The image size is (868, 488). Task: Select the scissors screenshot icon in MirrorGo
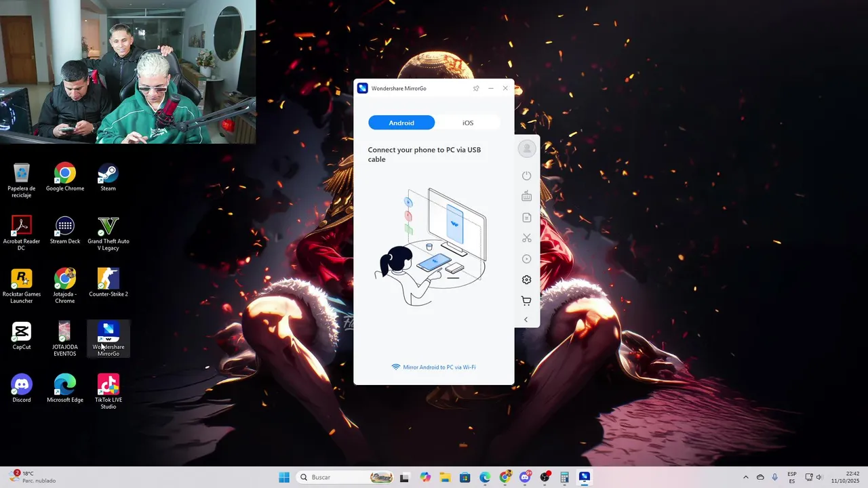526,238
